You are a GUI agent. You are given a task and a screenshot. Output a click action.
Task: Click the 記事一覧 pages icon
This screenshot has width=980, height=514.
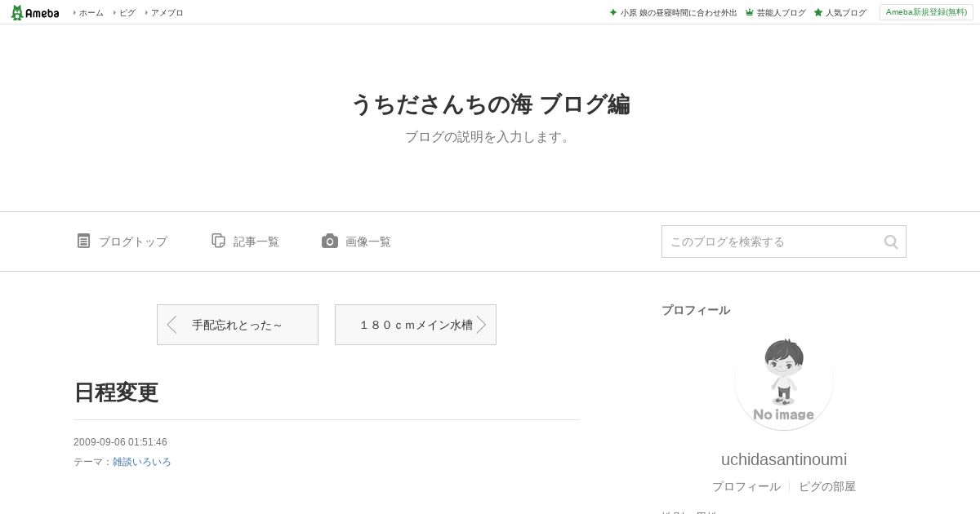pos(218,241)
